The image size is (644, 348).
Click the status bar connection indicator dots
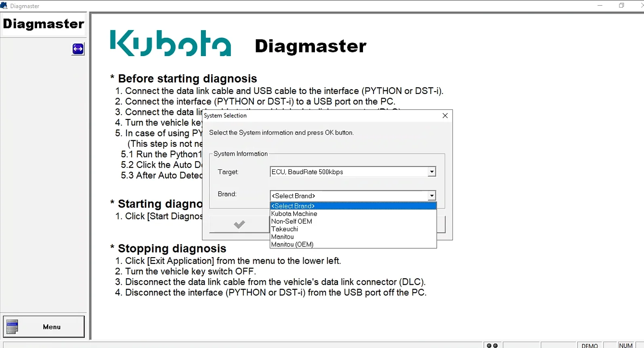(x=492, y=346)
